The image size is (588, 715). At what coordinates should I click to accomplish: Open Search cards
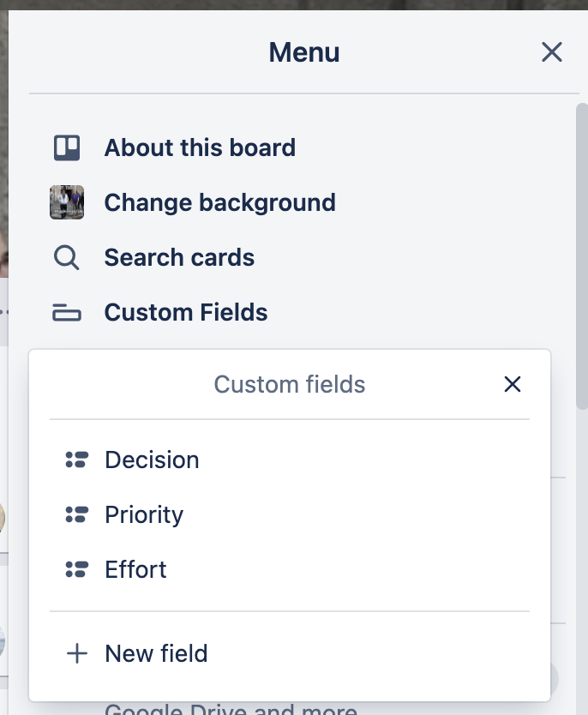tap(179, 256)
